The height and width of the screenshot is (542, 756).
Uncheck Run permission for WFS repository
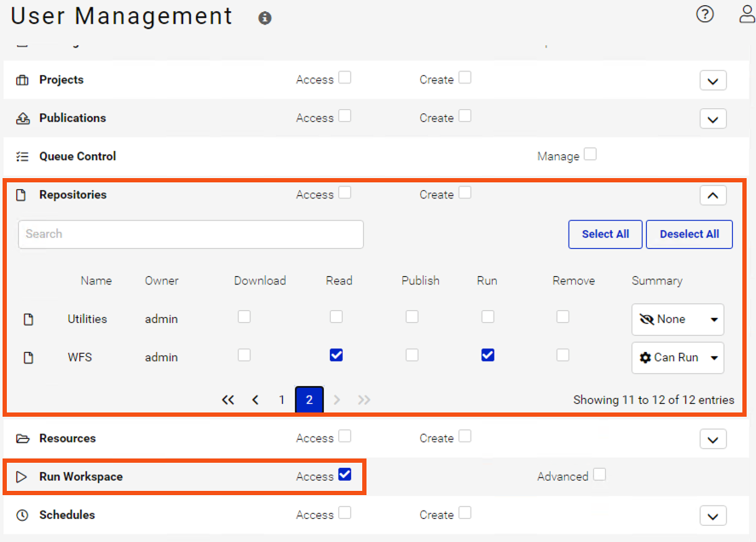coord(488,355)
